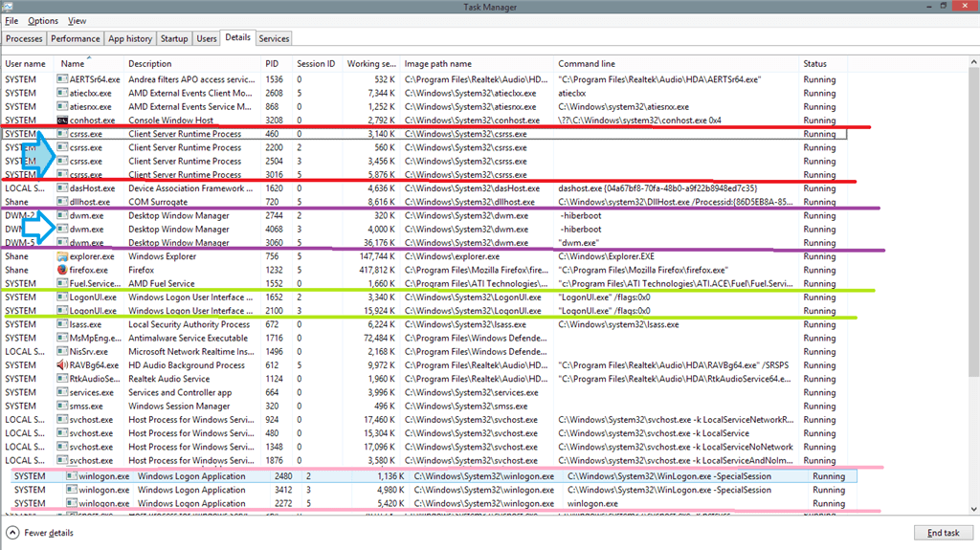Click the firefox.exe Firefox icon
980x550 pixels.
tap(62, 270)
